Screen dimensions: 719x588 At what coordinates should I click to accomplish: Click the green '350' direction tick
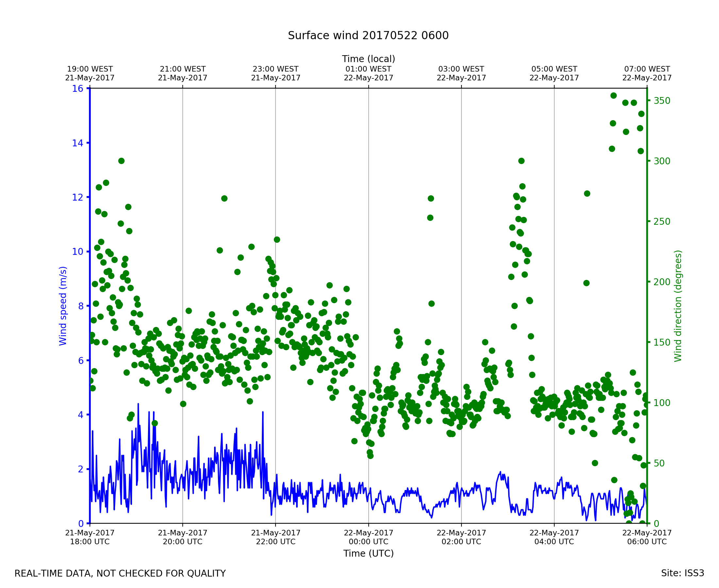click(x=662, y=101)
